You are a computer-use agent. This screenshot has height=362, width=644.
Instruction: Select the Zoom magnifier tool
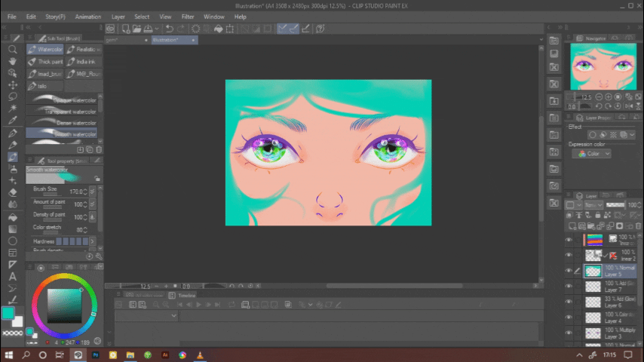point(13,50)
